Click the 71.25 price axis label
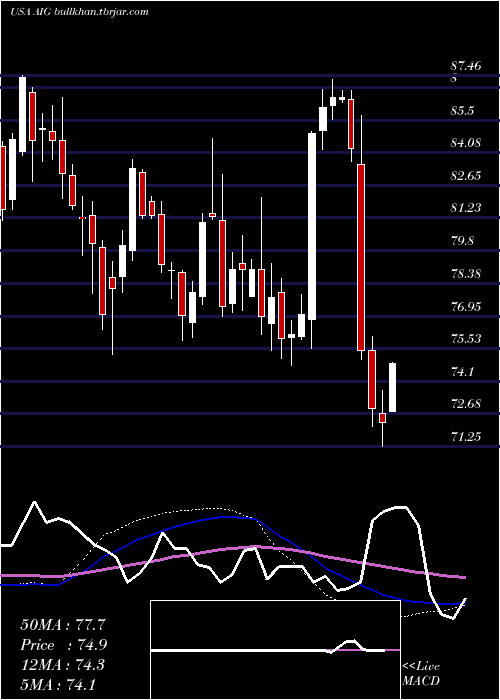500x700 pixels. tap(466, 437)
